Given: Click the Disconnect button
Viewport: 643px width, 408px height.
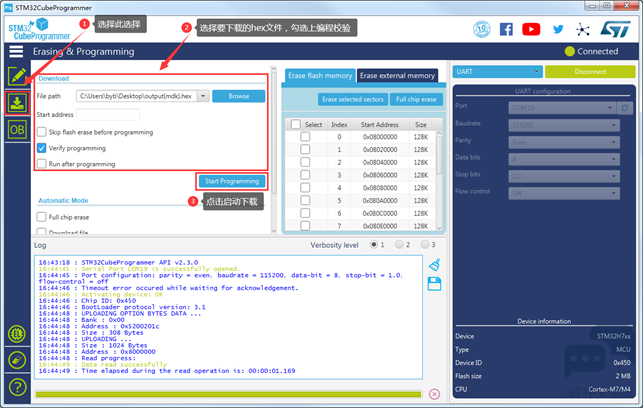Looking at the screenshot, I should tap(590, 72).
